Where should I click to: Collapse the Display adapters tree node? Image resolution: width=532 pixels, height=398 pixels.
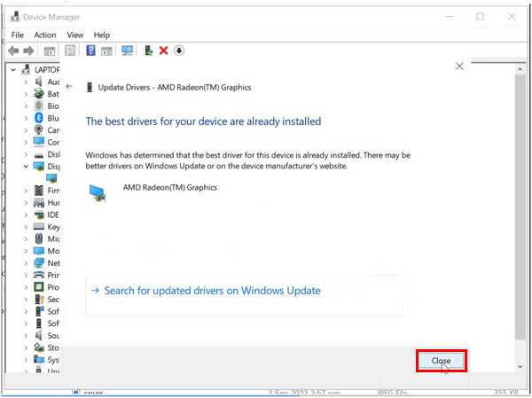26,166
